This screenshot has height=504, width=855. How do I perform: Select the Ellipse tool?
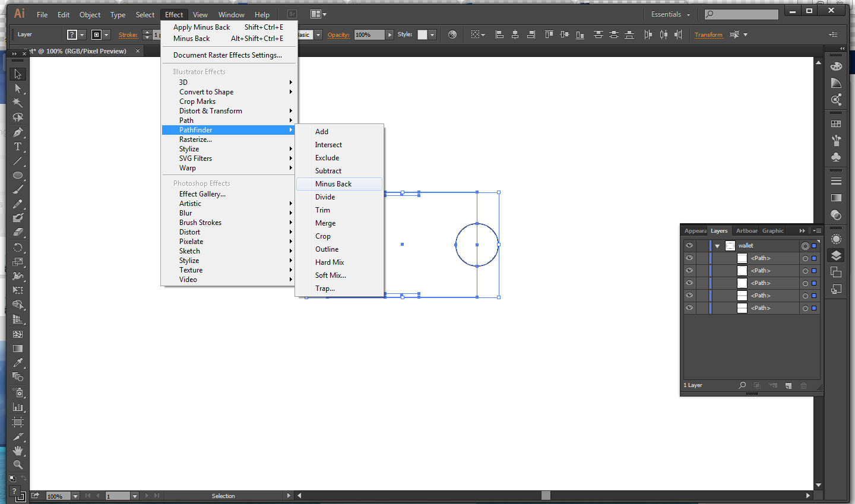[x=18, y=175]
